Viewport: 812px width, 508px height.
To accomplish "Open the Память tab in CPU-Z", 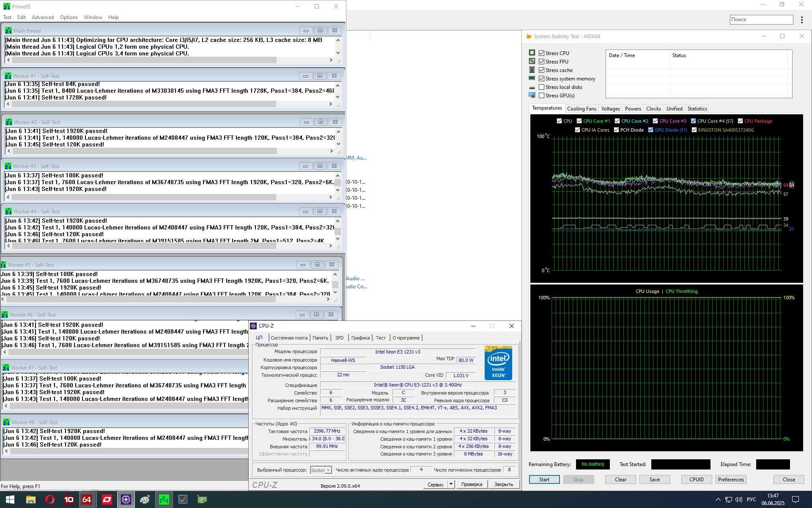I will coord(320,338).
